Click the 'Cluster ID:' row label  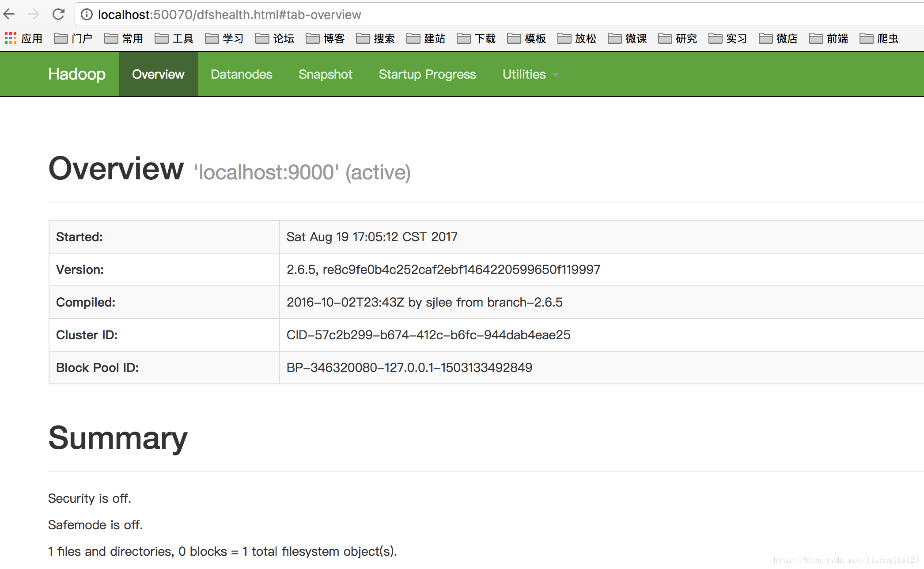(x=87, y=335)
